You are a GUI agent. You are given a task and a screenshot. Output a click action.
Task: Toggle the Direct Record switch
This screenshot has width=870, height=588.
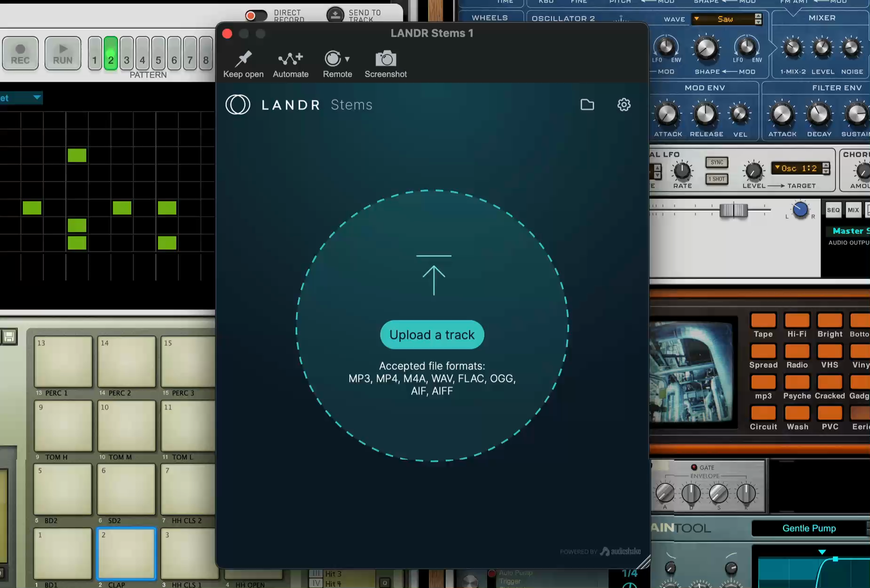(x=256, y=16)
